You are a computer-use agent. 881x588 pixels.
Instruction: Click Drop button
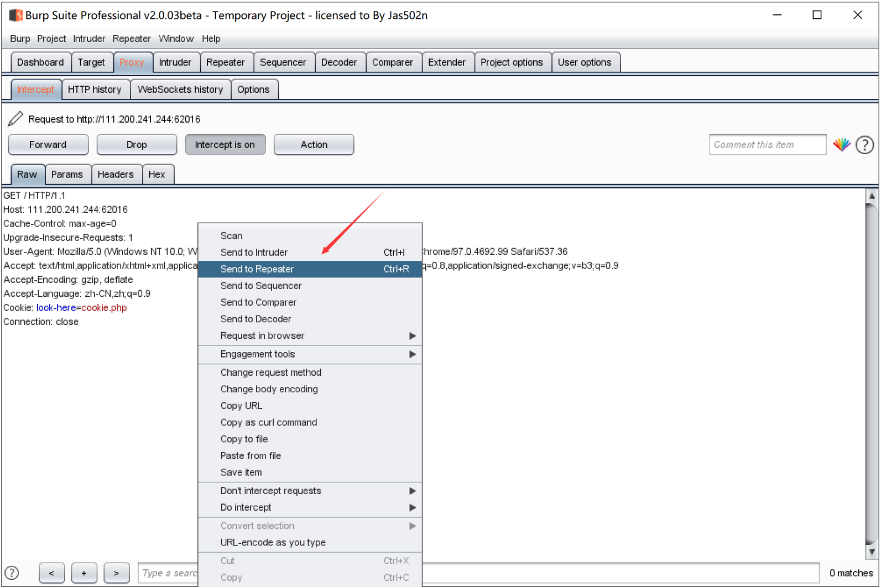pos(137,145)
